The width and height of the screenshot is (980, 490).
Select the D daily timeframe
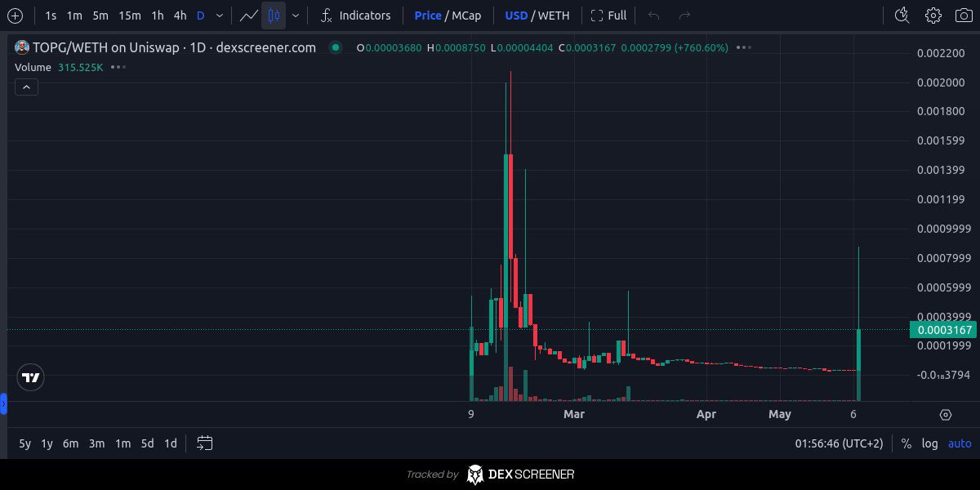pyautogui.click(x=200, y=16)
